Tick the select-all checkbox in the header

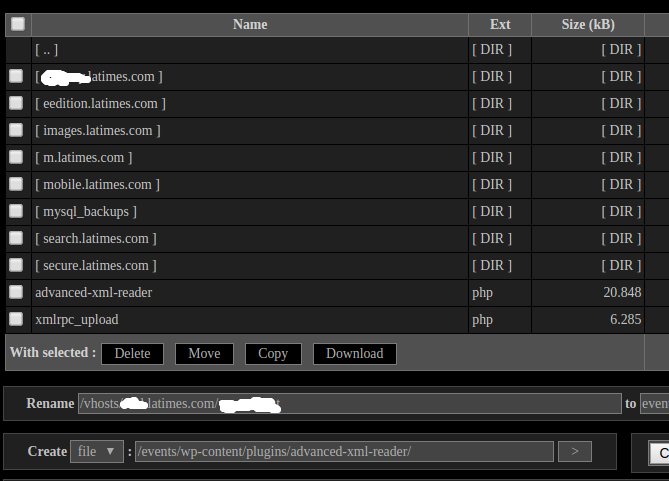click(x=18, y=24)
